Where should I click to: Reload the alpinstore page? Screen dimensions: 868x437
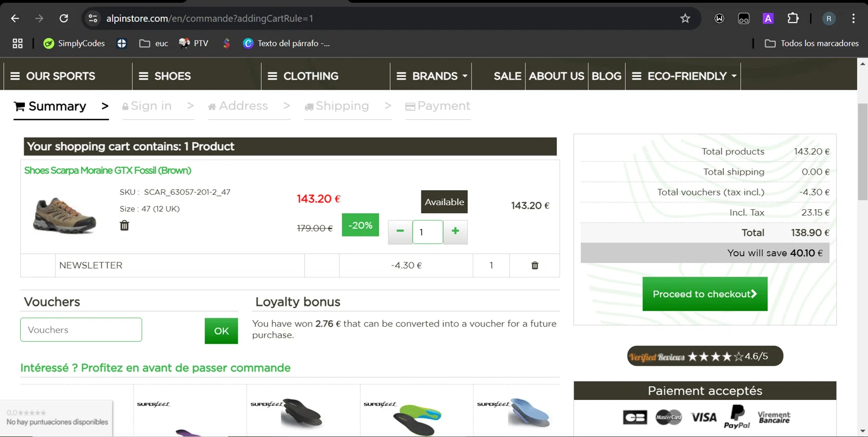click(x=64, y=18)
